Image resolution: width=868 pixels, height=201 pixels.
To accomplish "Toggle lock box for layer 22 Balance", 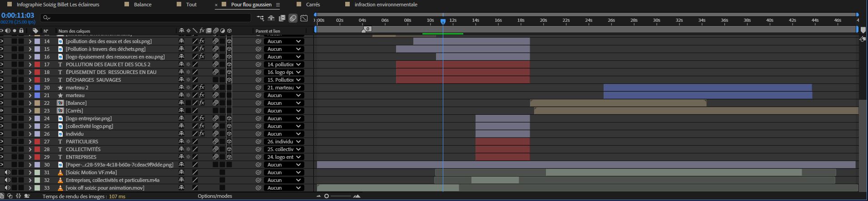I will tap(21, 103).
